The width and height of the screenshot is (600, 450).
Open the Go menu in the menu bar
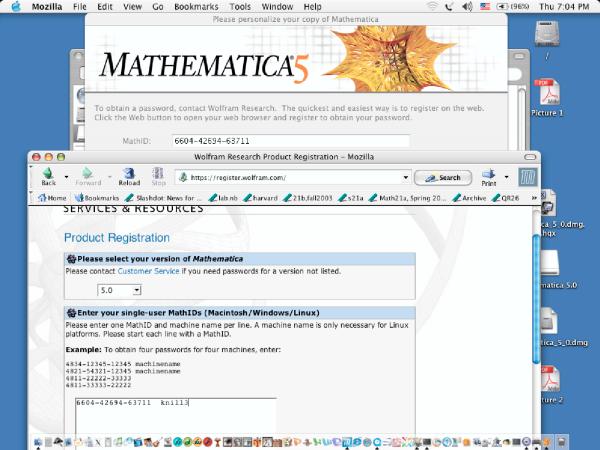(x=159, y=6)
